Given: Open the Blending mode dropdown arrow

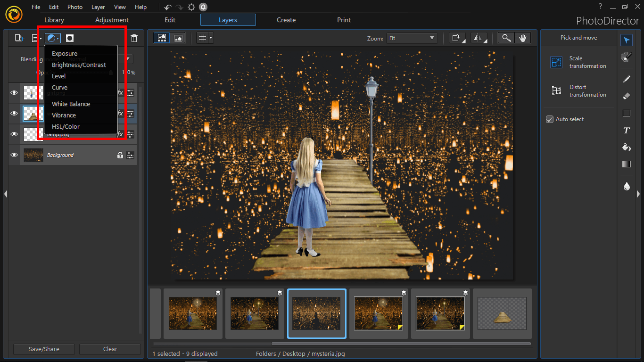Looking at the screenshot, I should click(x=127, y=59).
